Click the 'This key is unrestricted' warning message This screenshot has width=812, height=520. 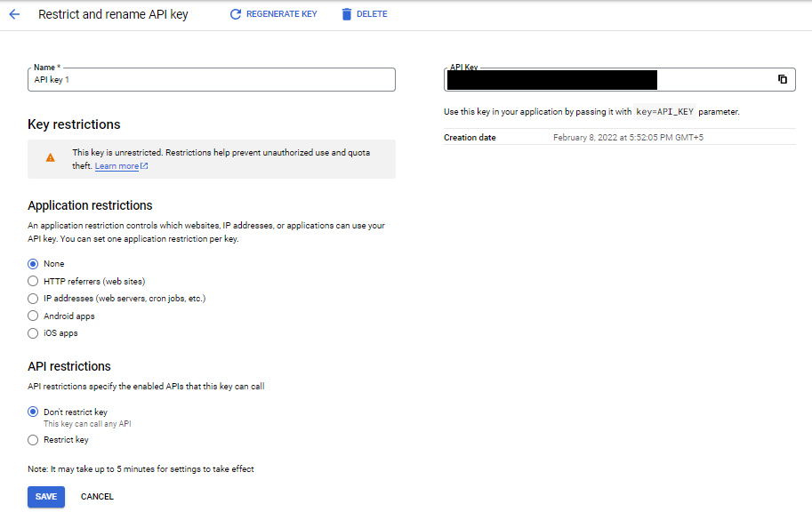point(221,159)
